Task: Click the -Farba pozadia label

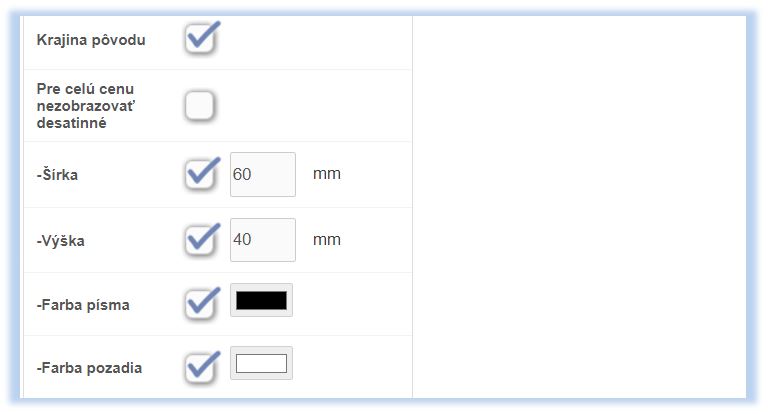Action: [89, 368]
